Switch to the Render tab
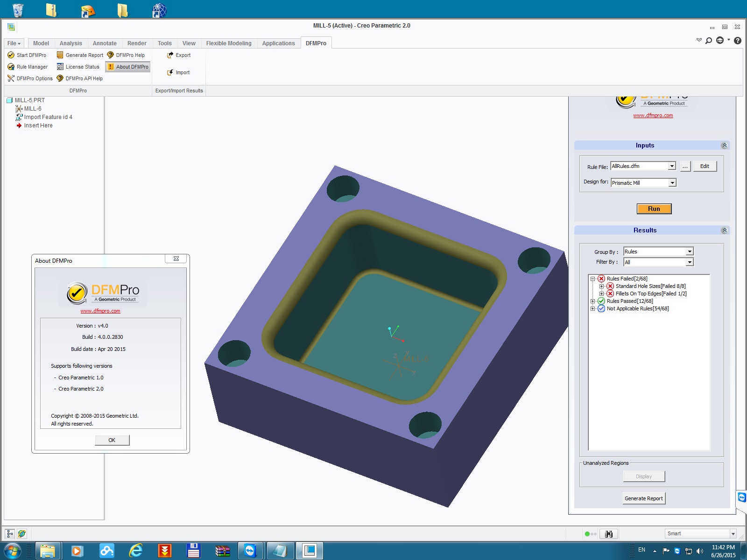 point(137,43)
